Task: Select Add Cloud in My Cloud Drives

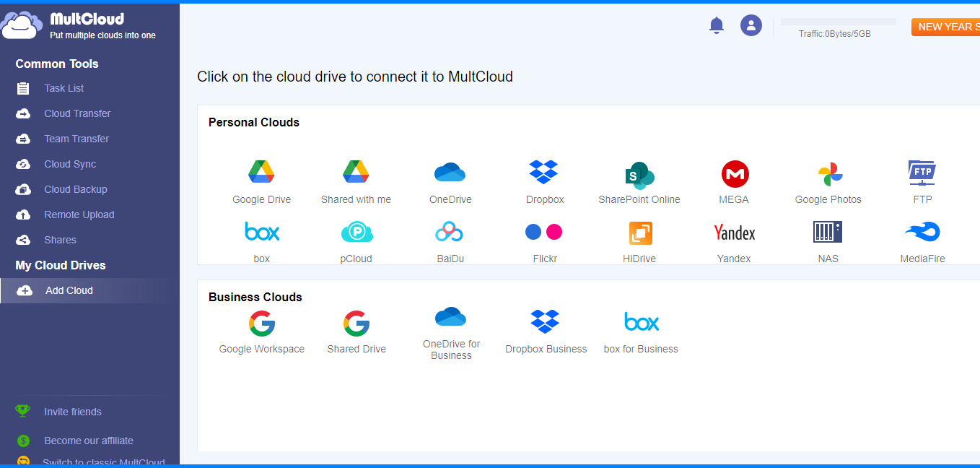Action: (89, 290)
